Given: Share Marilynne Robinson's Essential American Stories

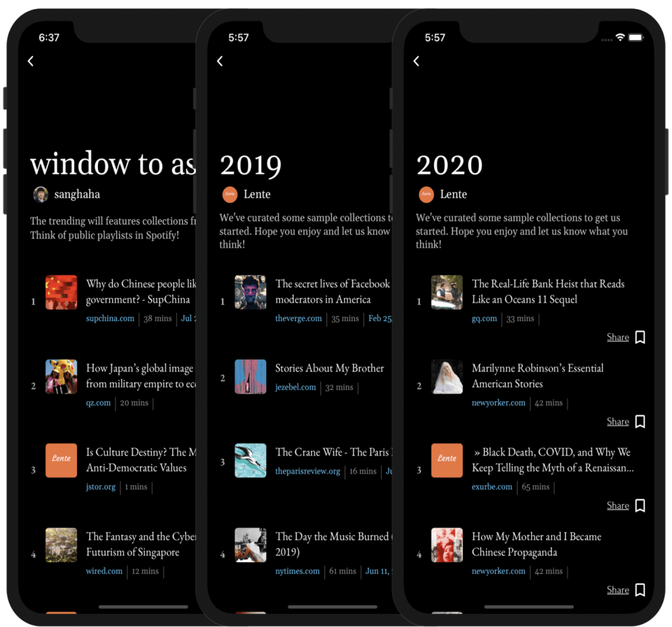Looking at the screenshot, I should point(617,422).
